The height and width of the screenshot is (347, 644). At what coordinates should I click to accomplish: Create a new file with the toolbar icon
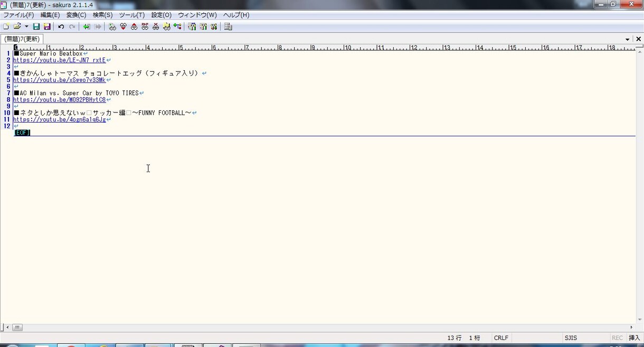(6, 26)
